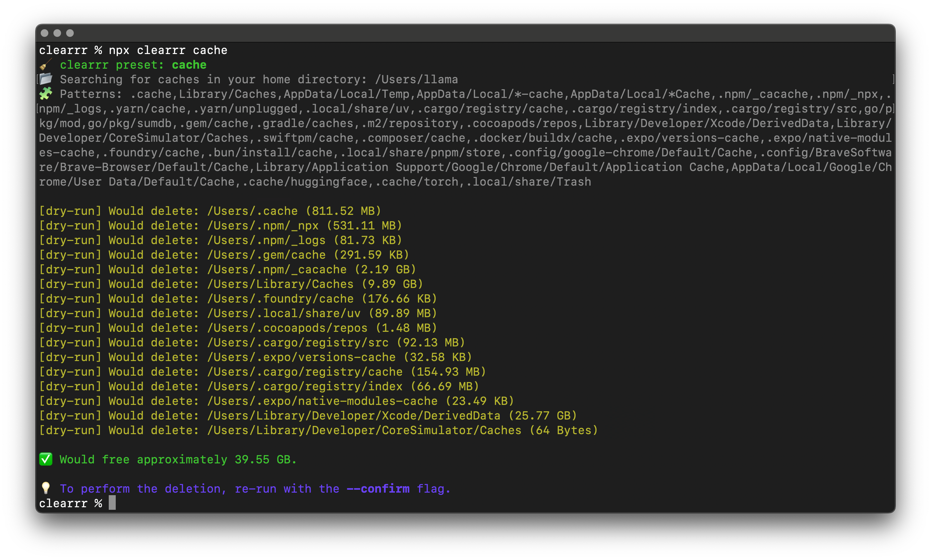The height and width of the screenshot is (560, 931).
Task: Click the bold --confirm flag text
Action: [x=377, y=489]
